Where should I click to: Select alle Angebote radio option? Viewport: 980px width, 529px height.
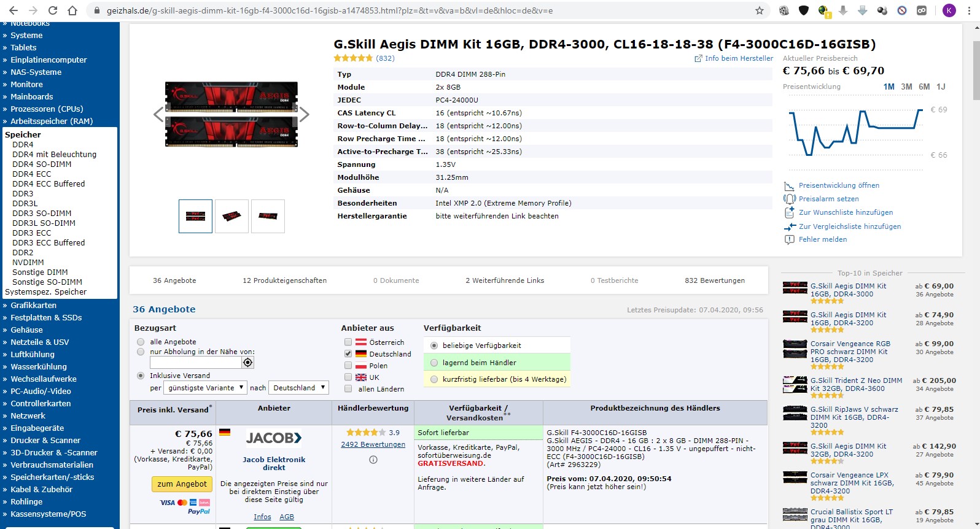pyautogui.click(x=141, y=342)
